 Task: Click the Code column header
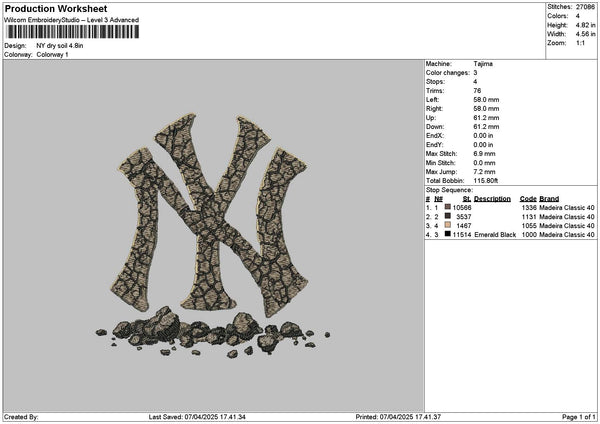[x=528, y=199]
